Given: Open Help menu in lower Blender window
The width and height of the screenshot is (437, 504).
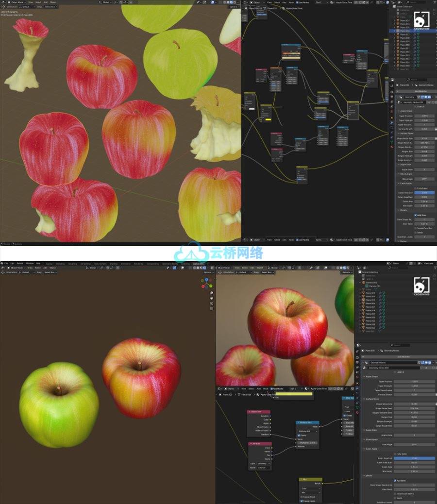Looking at the screenshot, I should pos(38,263).
